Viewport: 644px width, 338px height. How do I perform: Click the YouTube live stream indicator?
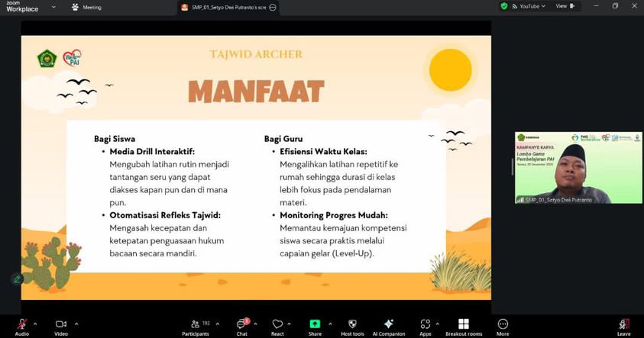tap(528, 6)
